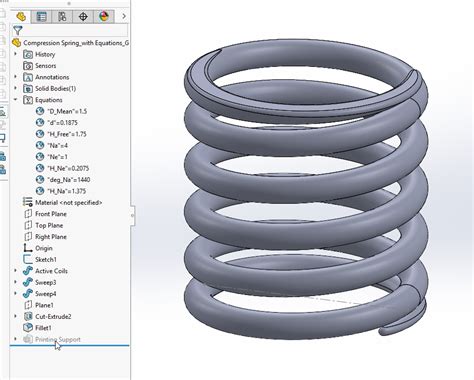Select the Sweep3 feature icon
The width and height of the screenshot is (474, 380).
coord(28,282)
